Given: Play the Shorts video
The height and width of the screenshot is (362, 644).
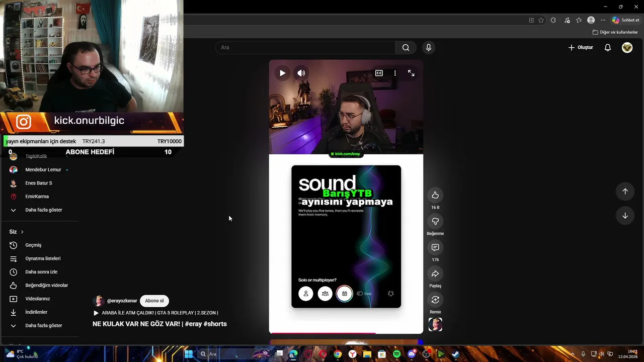Looking at the screenshot, I should (x=282, y=73).
